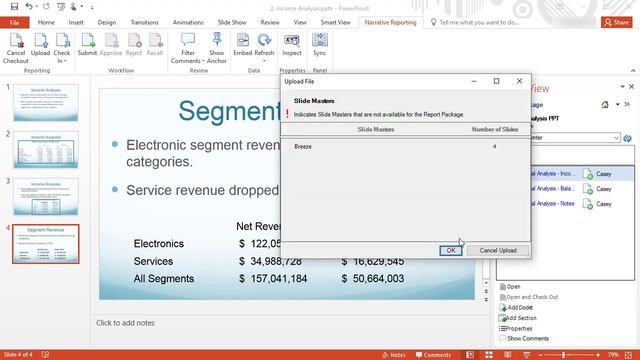The height and width of the screenshot is (360, 640).
Task: Switch to the Slide Show ribbon tab
Action: (x=232, y=22)
